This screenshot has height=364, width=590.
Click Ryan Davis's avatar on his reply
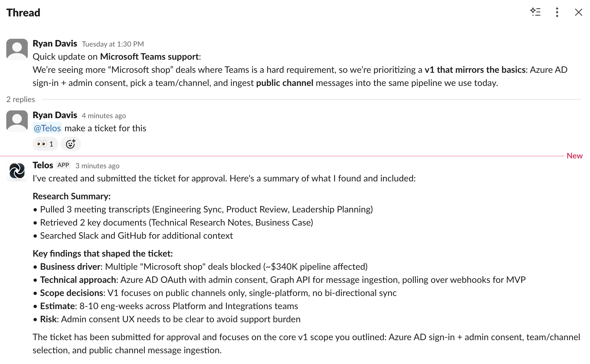[x=17, y=121]
